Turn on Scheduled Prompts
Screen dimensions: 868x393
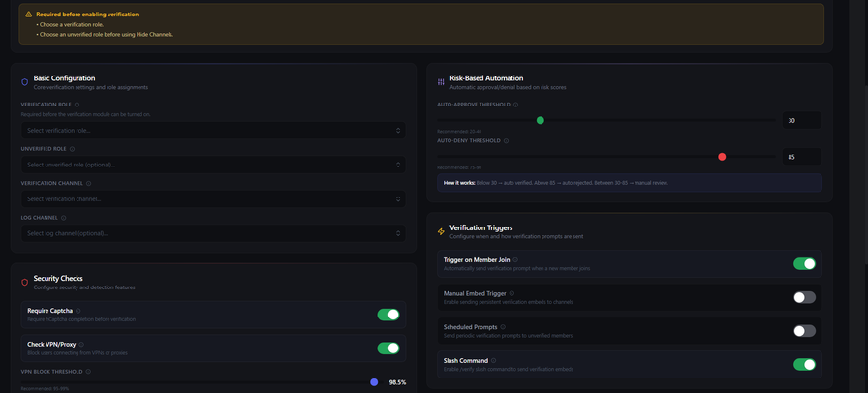804,331
